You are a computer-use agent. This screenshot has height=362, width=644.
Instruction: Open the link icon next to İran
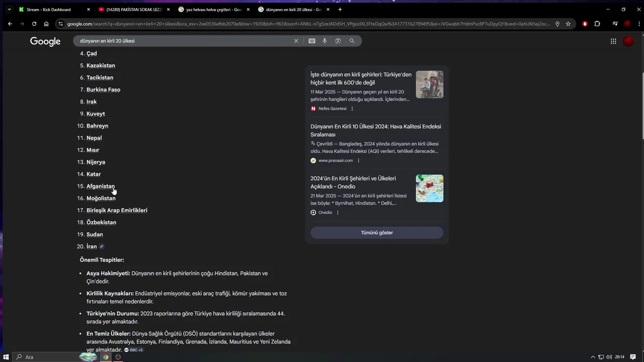coord(102,246)
